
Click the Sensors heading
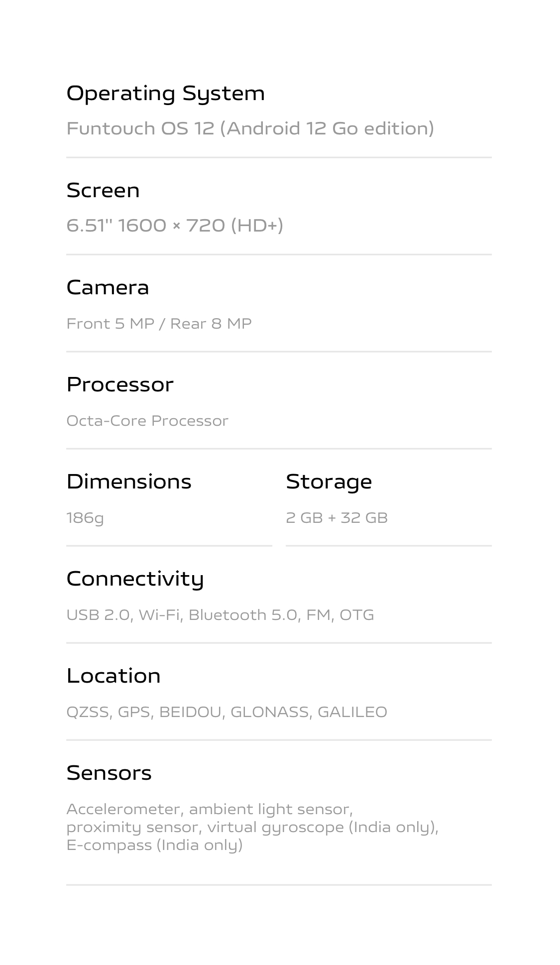pos(109,773)
